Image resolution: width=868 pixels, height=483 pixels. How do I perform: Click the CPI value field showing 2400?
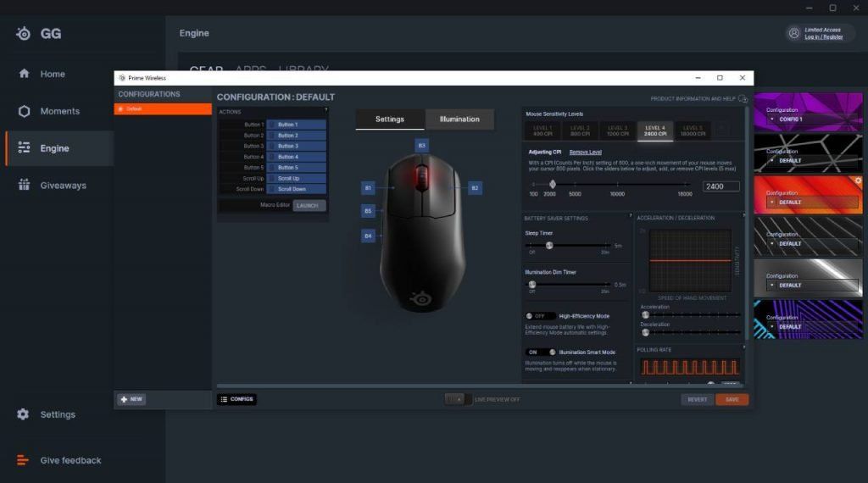(x=721, y=186)
